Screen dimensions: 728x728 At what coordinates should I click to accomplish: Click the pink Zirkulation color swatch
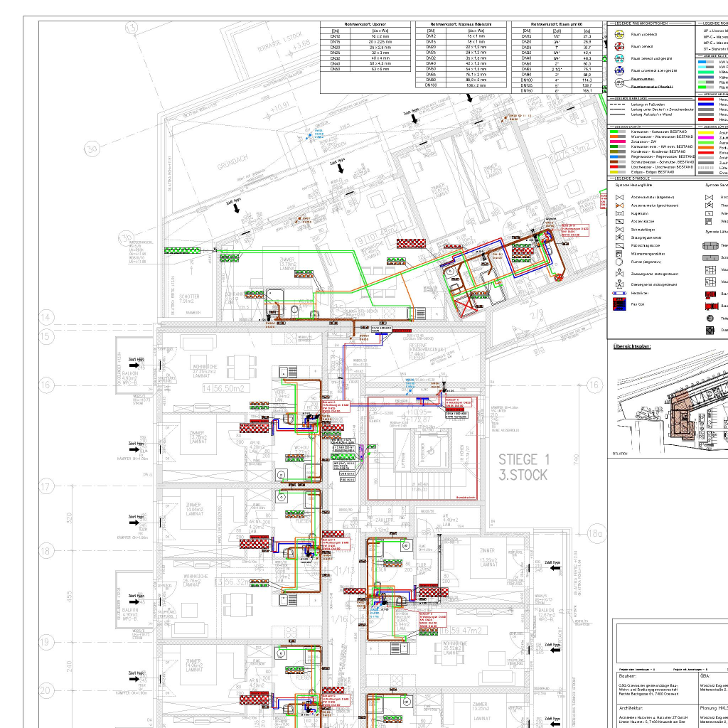tap(617, 141)
